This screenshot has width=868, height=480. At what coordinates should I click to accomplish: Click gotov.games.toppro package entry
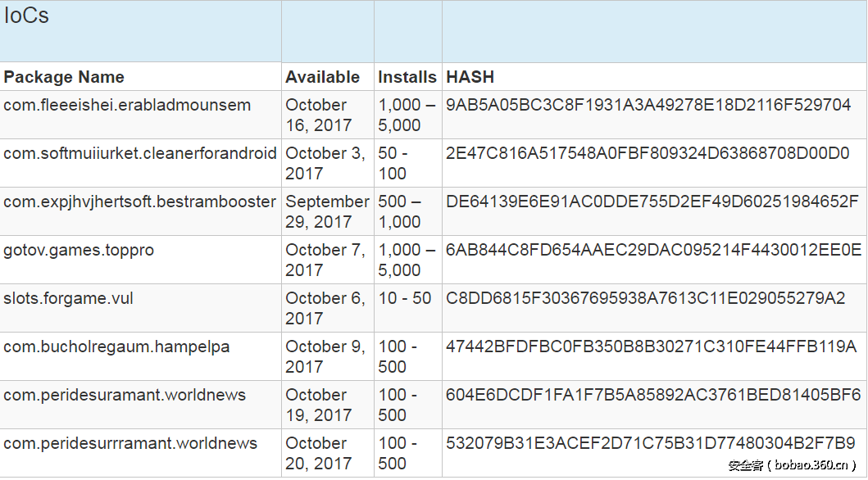pos(79,250)
